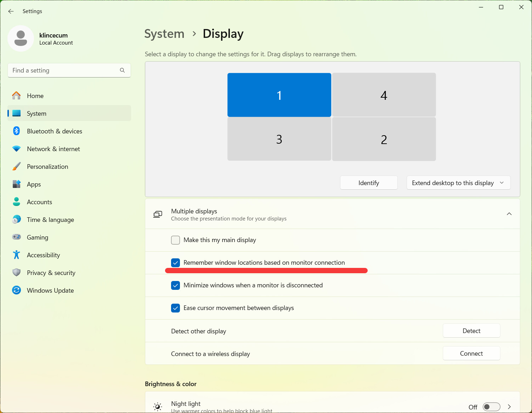Open Extend desktop to this display dropdown
532x413 pixels.
(458, 183)
